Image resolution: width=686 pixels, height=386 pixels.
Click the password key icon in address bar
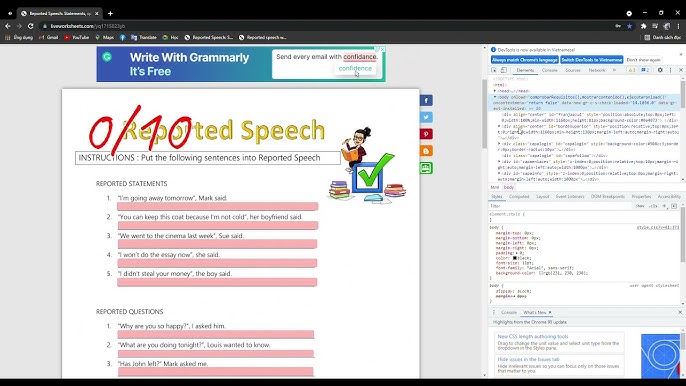[x=618, y=26]
